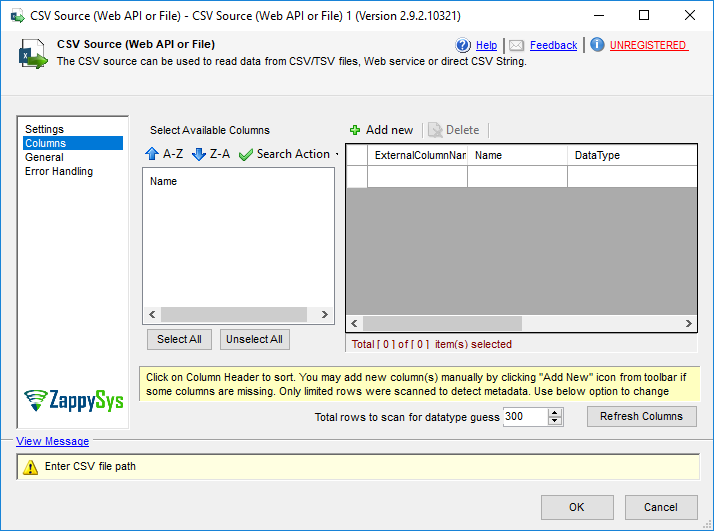Screen dimensions: 714x531
Task: Click the Search Action toolbar label
Action: click(x=293, y=154)
